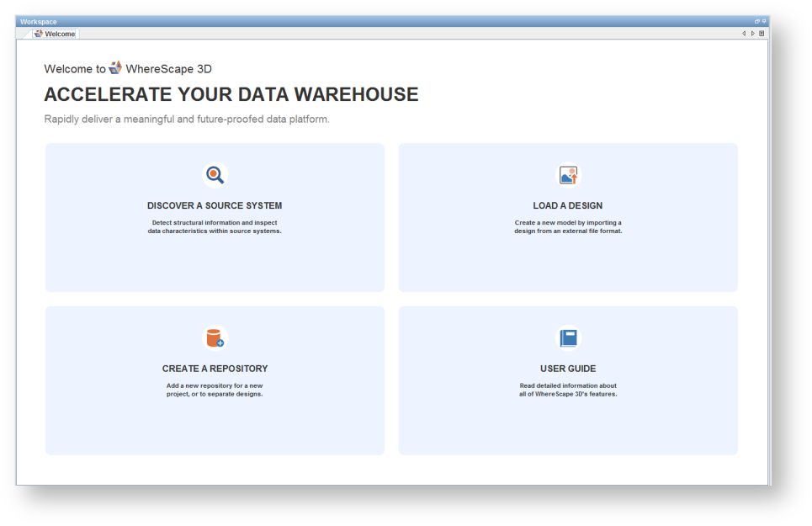Show the previous tab with left arrow
The image size is (812, 526).
pos(744,34)
